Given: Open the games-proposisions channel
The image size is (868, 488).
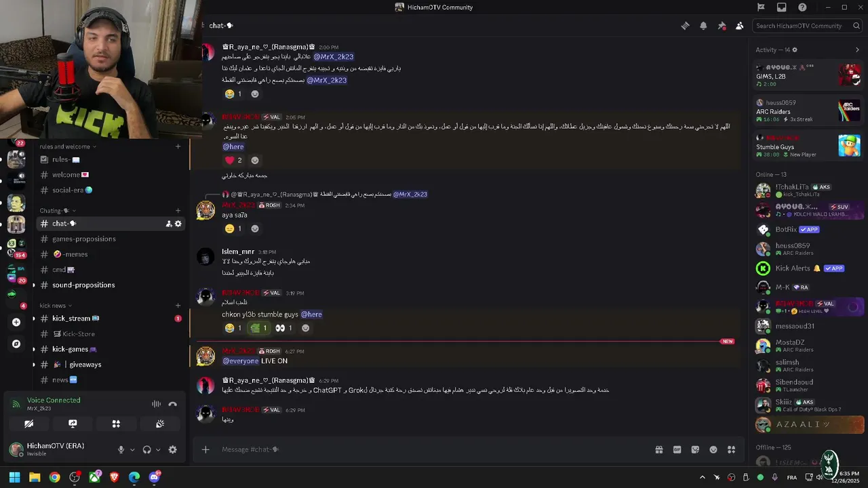Looking at the screenshot, I should tap(83, 239).
